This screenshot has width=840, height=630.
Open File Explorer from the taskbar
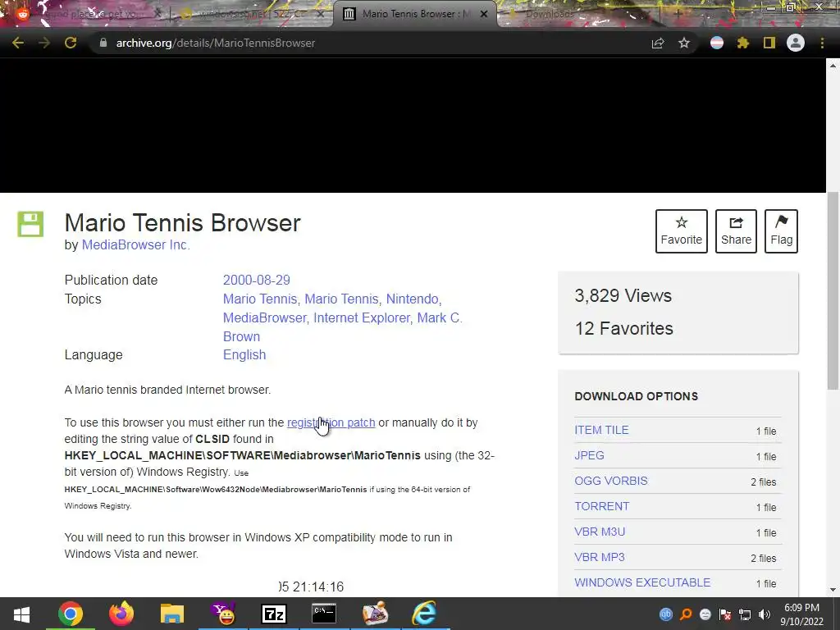click(172, 614)
